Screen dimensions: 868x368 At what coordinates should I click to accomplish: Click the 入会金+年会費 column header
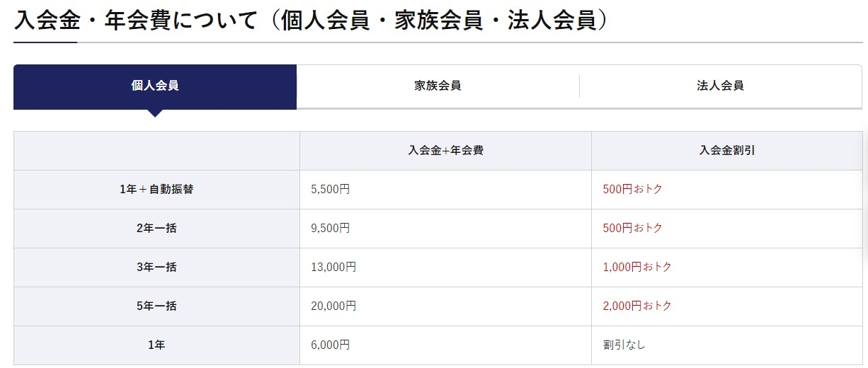(x=445, y=151)
